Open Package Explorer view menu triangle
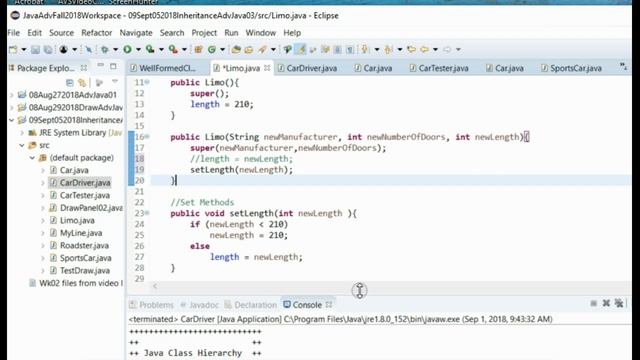Screen dimensions: 640x360 115,81
